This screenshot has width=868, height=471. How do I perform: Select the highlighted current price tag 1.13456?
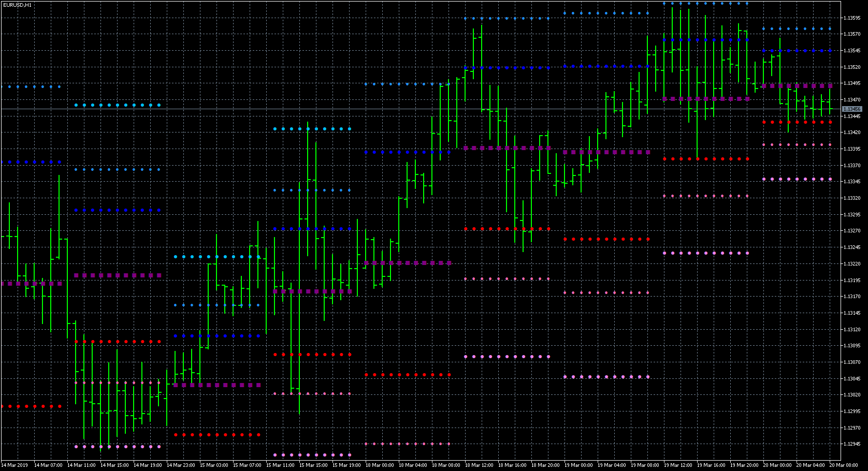(x=852, y=109)
